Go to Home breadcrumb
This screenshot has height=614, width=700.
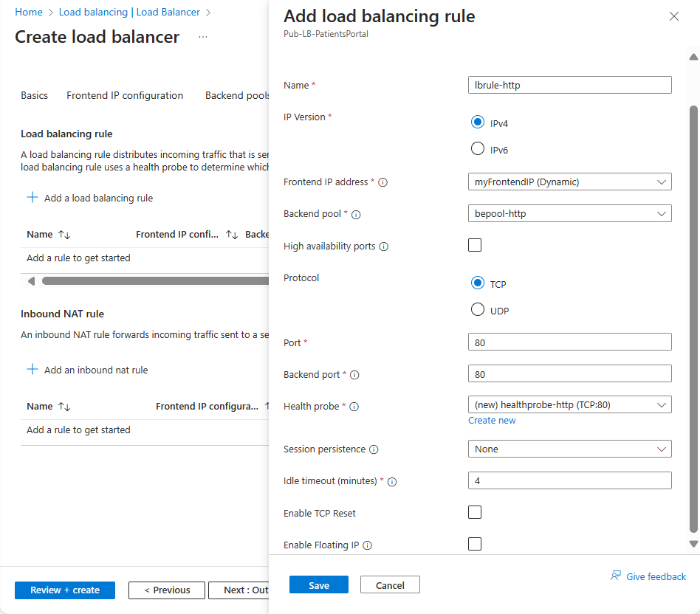[x=29, y=12]
